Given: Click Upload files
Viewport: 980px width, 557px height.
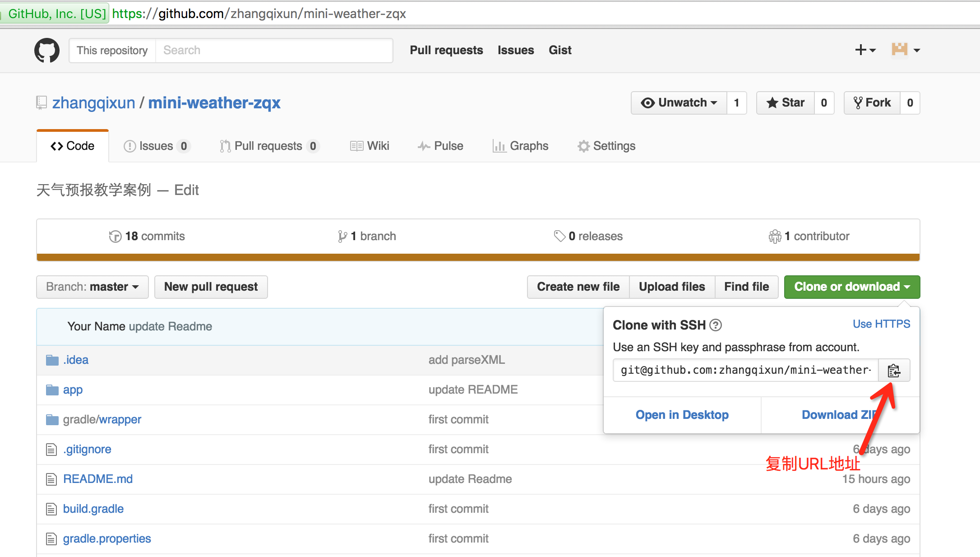Looking at the screenshot, I should click(x=672, y=287).
